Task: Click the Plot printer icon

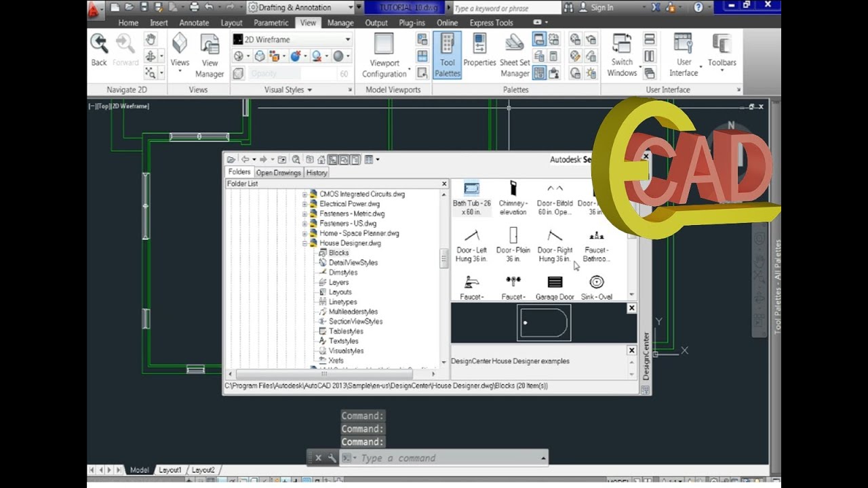Action: (x=195, y=7)
